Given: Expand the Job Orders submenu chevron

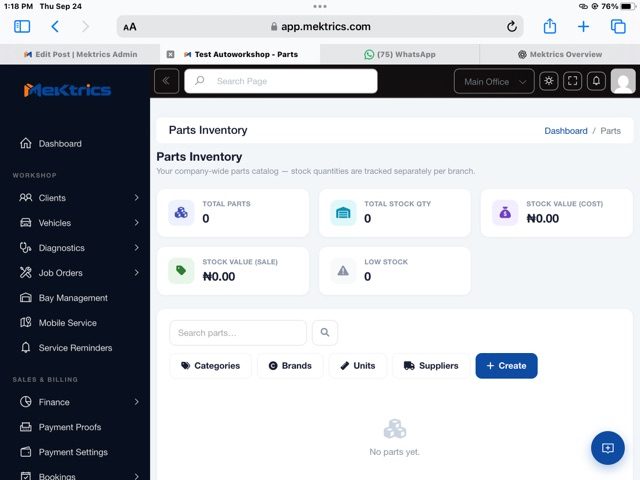Looking at the screenshot, I should click(137, 273).
